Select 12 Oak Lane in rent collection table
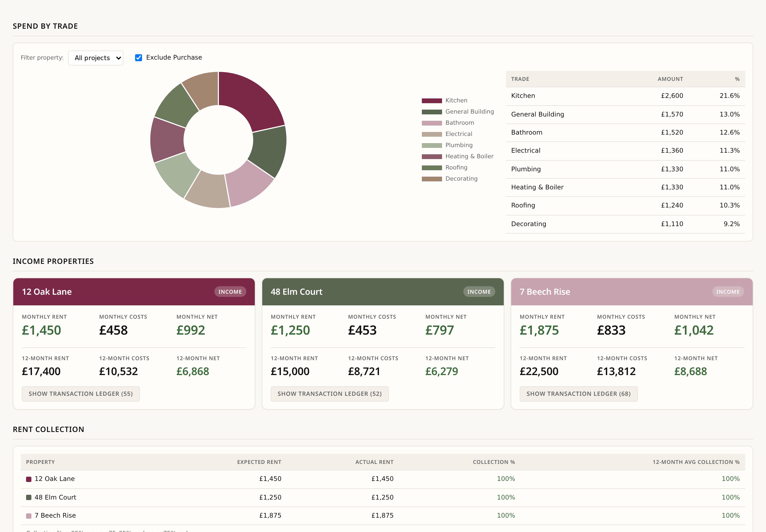This screenshot has height=532, width=766. click(383, 479)
